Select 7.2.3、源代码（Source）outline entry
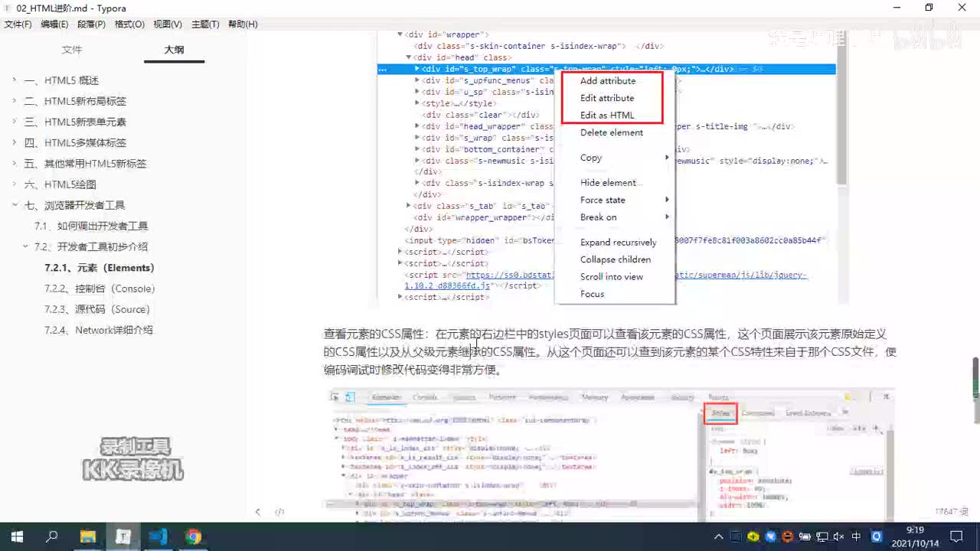The width and height of the screenshot is (980, 551). tap(97, 309)
